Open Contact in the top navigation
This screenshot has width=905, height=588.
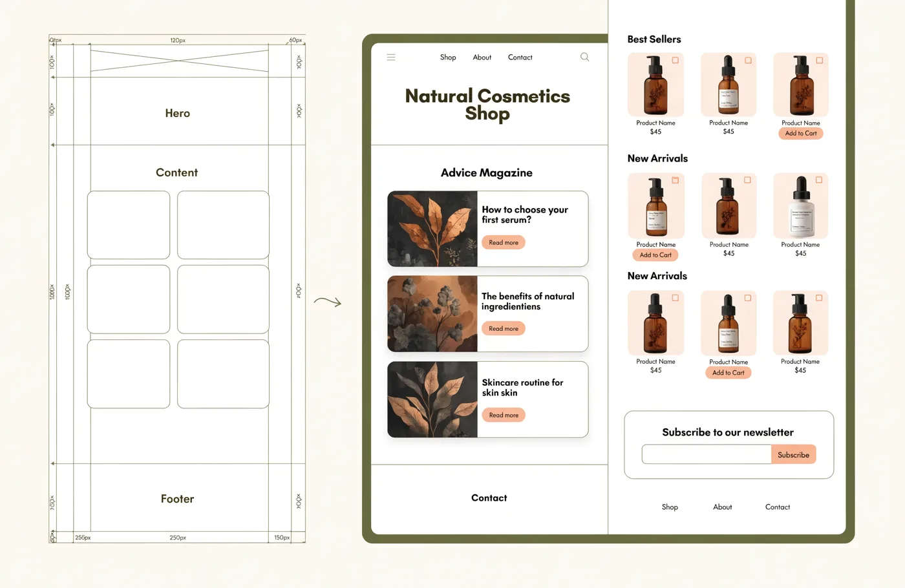pyautogui.click(x=520, y=58)
